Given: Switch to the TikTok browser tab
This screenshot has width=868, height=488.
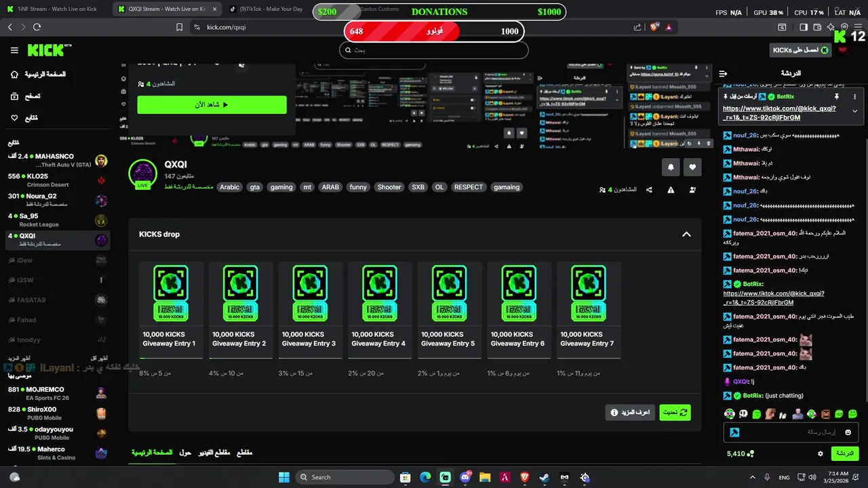Looking at the screenshot, I should (x=268, y=9).
